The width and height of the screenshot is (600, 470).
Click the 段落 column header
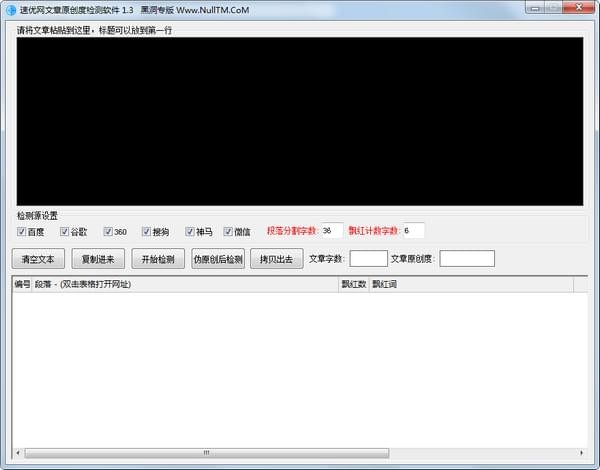coord(185,284)
